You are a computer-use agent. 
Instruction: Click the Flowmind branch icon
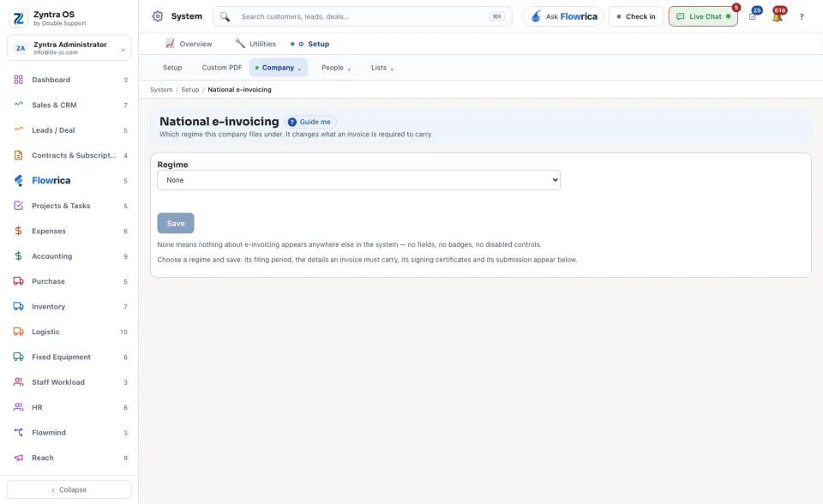pyautogui.click(x=18, y=433)
